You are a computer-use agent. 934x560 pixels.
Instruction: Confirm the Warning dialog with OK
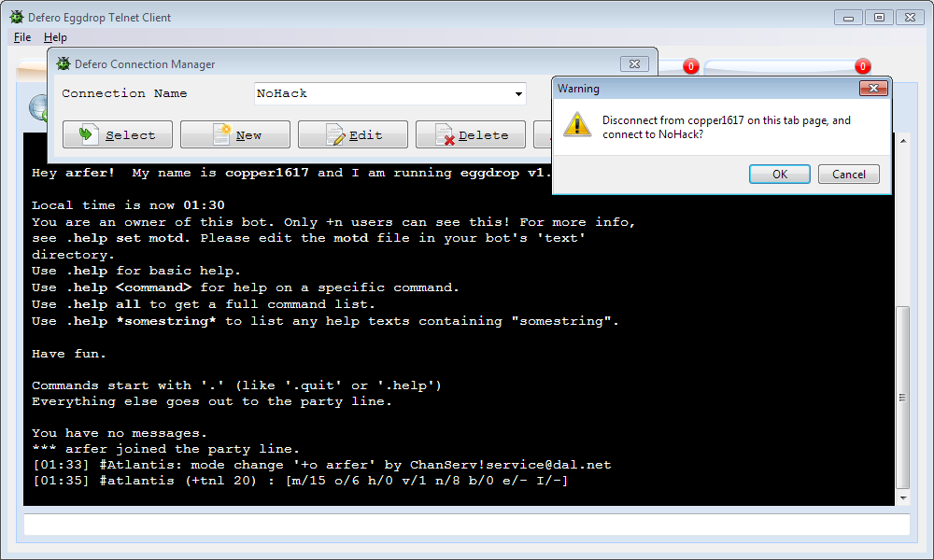pyautogui.click(x=779, y=174)
